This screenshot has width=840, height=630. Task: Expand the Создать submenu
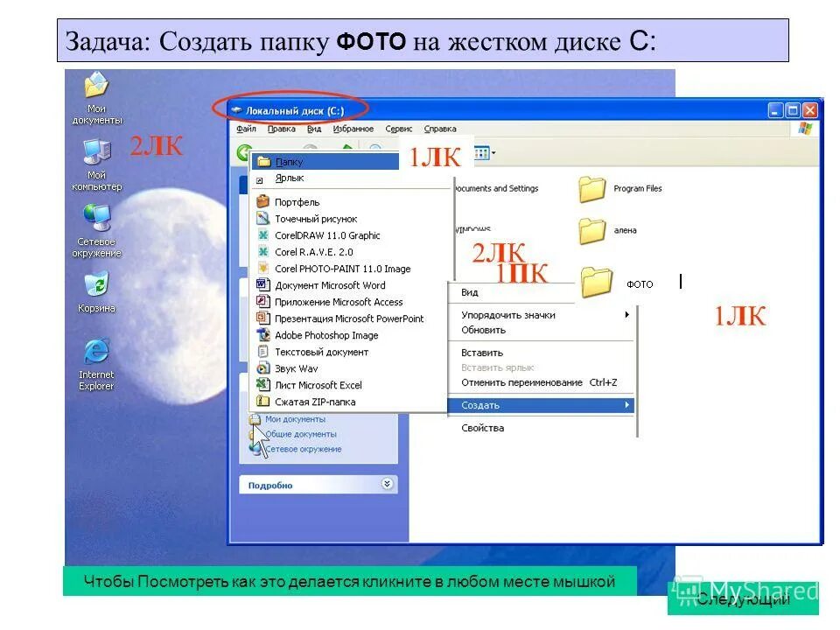541,405
